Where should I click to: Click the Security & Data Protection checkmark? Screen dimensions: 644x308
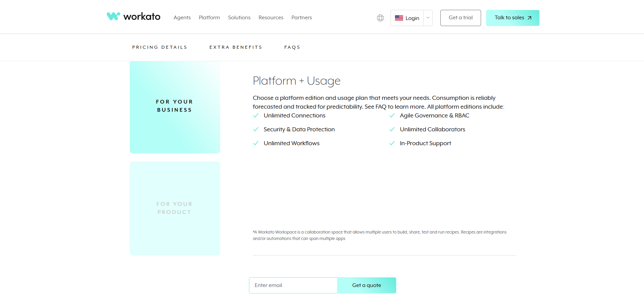(256, 129)
